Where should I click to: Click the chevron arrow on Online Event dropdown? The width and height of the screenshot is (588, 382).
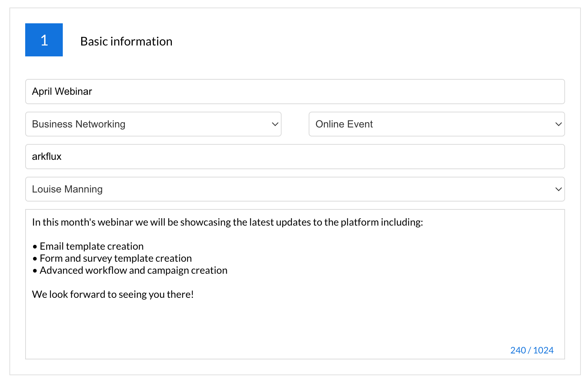558,124
